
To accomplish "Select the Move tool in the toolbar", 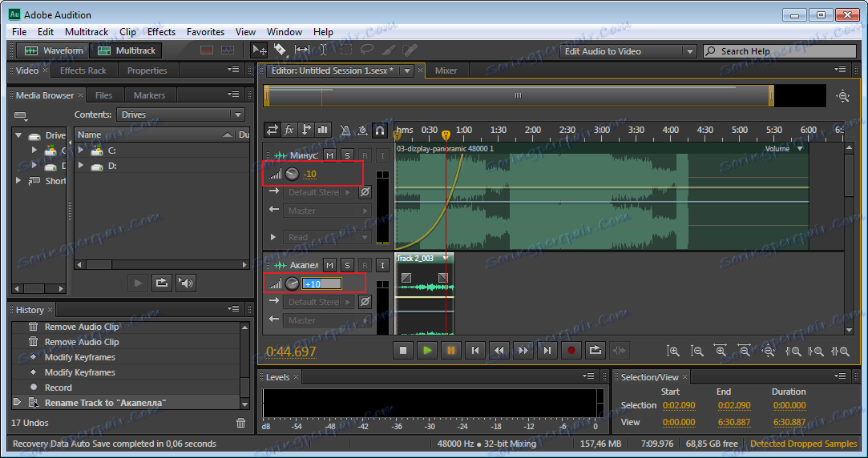I will tap(260, 50).
